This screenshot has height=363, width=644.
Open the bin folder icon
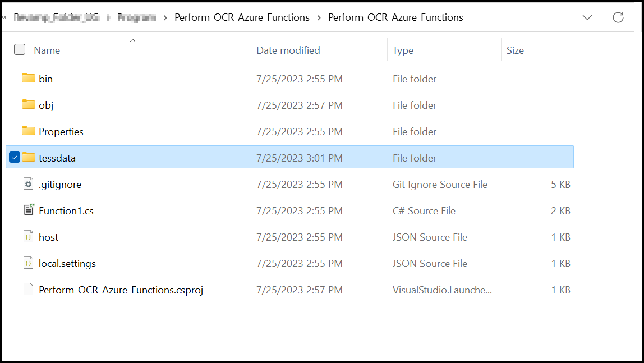(x=28, y=79)
